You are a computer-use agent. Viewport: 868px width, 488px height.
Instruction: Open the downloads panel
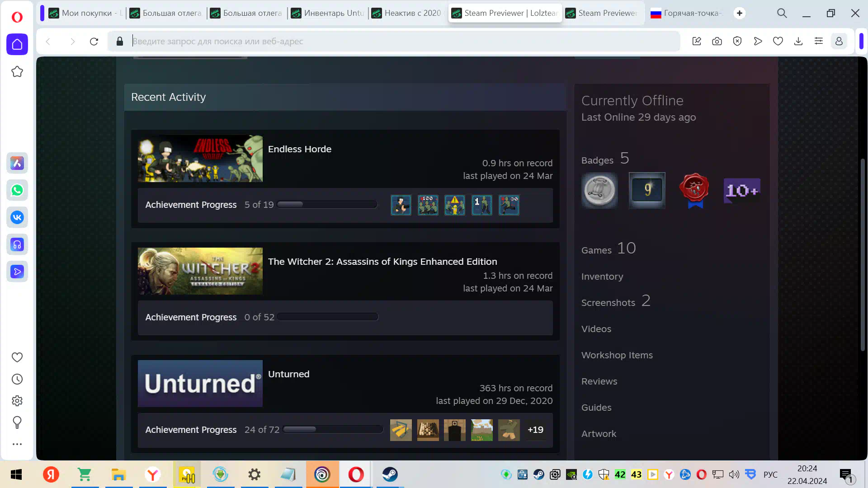click(798, 42)
